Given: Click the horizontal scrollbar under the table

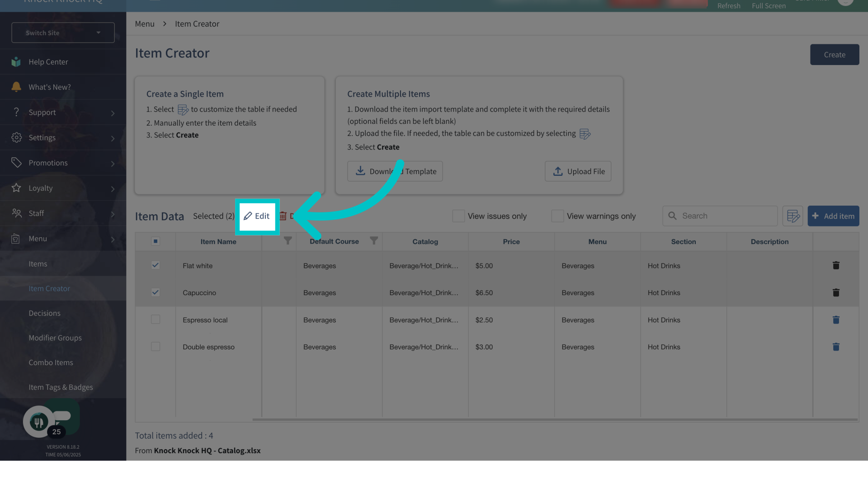Looking at the screenshot, I should tap(554, 420).
